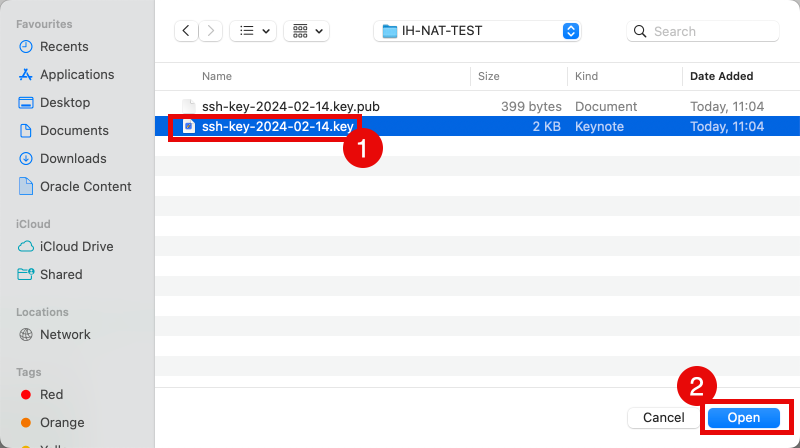Click the Recents clock icon
800x448 pixels.
click(x=26, y=46)
